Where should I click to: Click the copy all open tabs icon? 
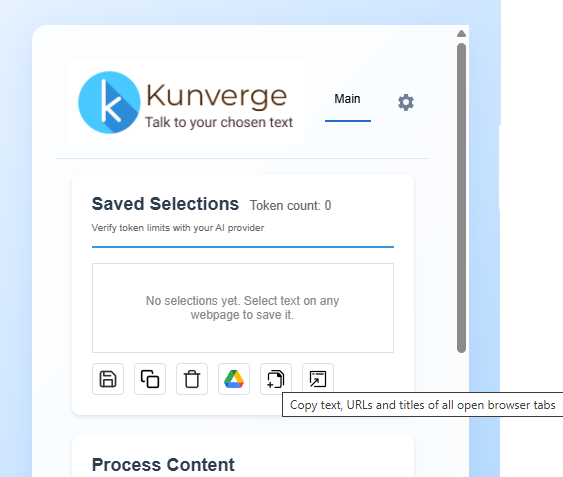276,379
